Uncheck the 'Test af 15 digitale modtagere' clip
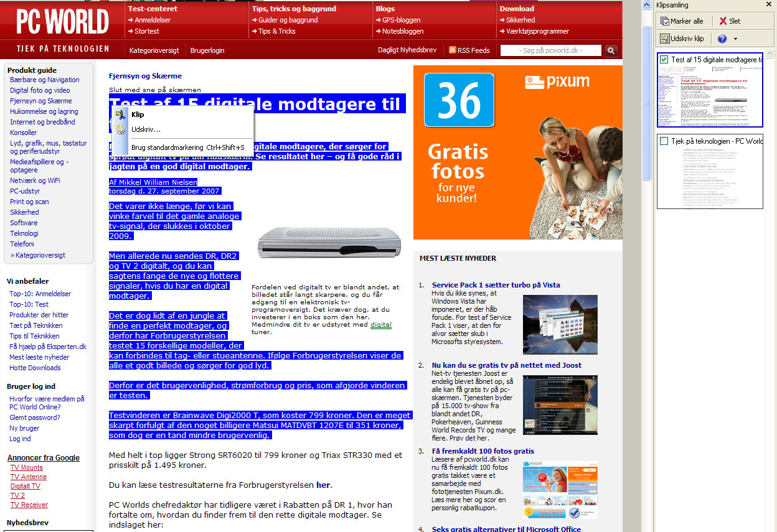777x532 pixels. click(x=664, y=60)
